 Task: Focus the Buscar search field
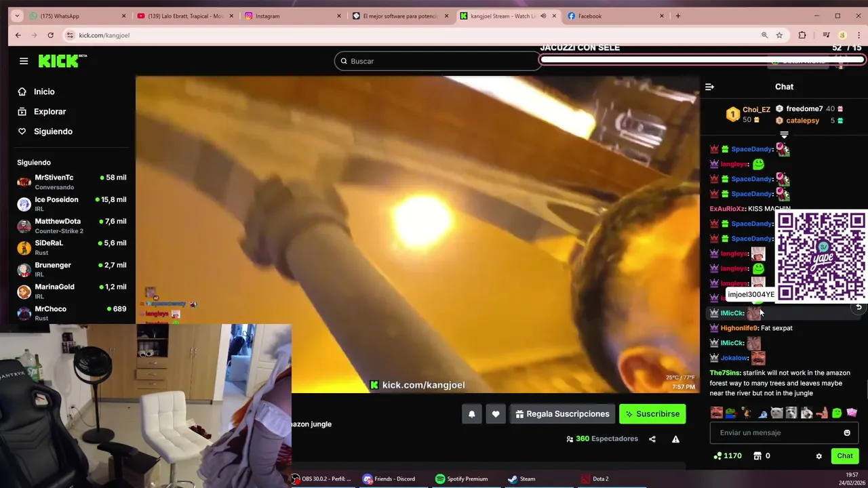click(437, 61)
